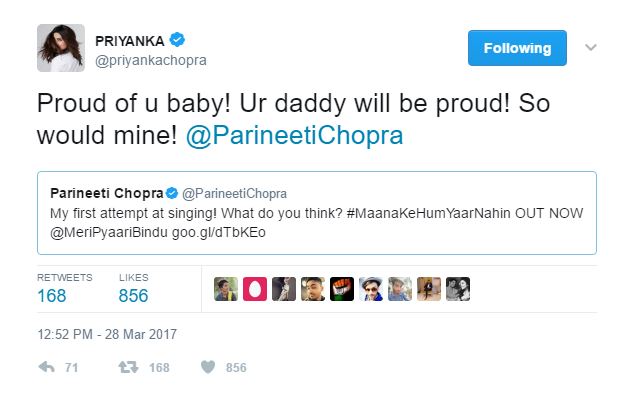The image size is (626, 403).
Task: Click Priyanka's blue verified badge
Action: [177, 40]
